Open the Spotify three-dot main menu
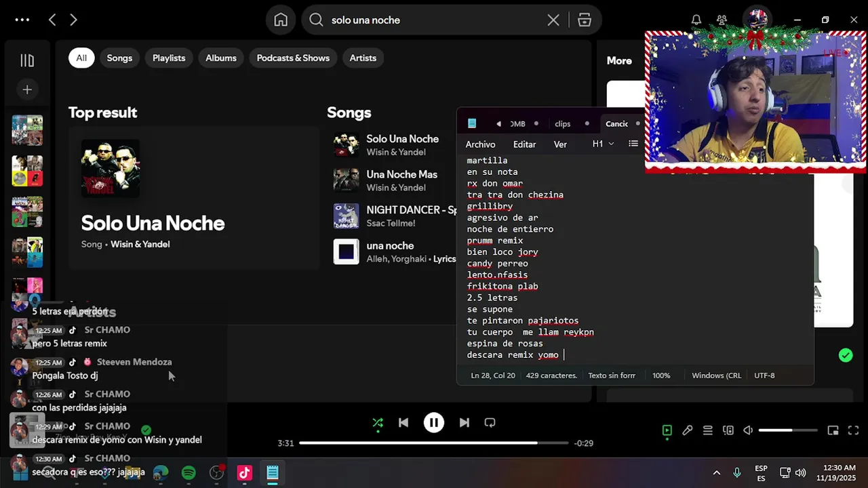This screenshot has width=868, height=488. pos(22,20)
